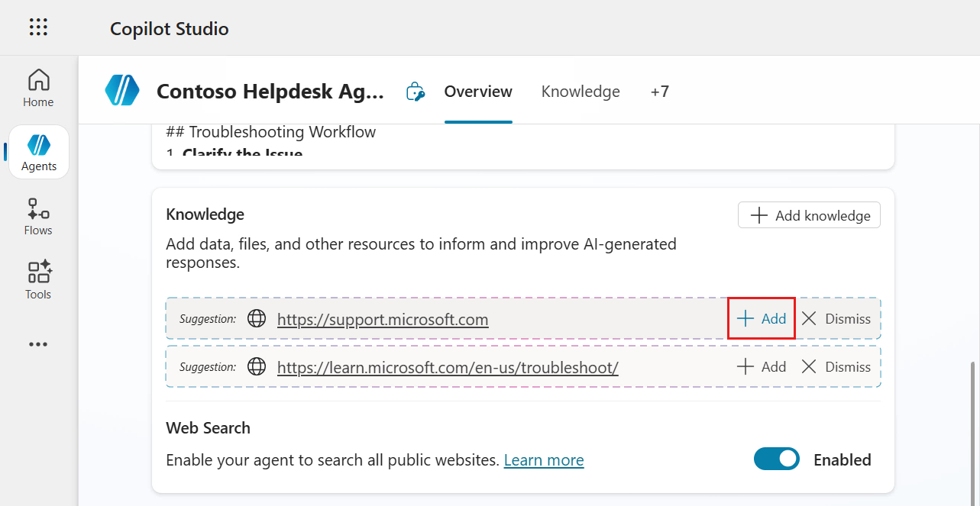980x506 pixels.
Task: Switch to the Knowledge tab
Action: [580, 91]
